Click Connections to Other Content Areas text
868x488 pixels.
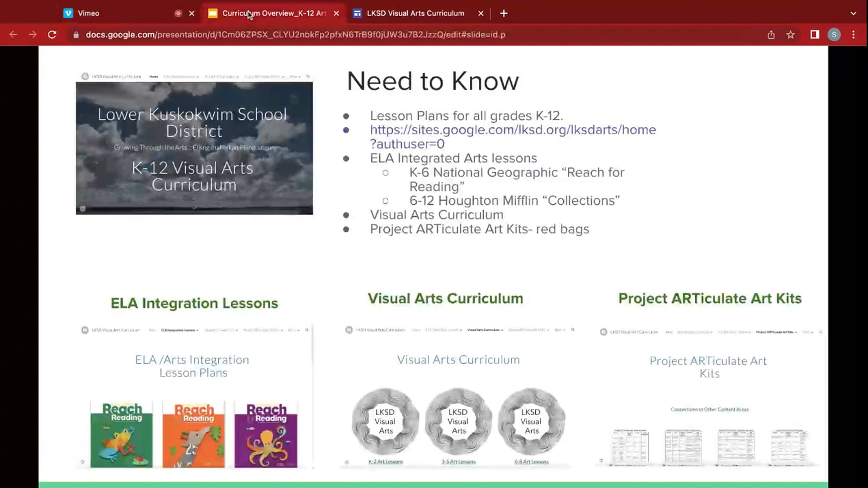coord(709,409)
